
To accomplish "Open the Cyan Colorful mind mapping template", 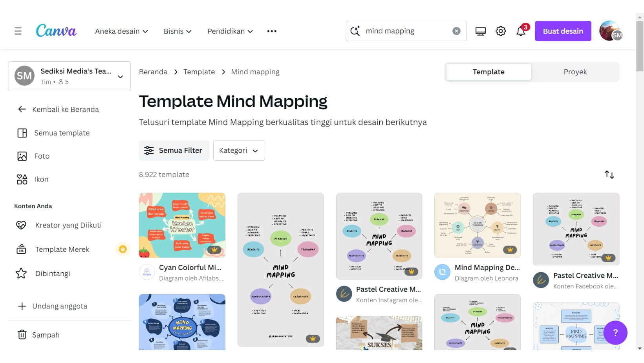I will (182, 225).
